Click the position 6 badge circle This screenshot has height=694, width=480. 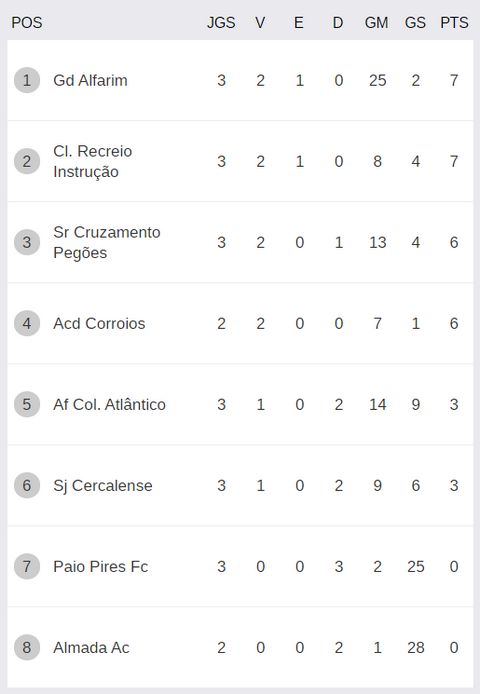coord(27,485)
